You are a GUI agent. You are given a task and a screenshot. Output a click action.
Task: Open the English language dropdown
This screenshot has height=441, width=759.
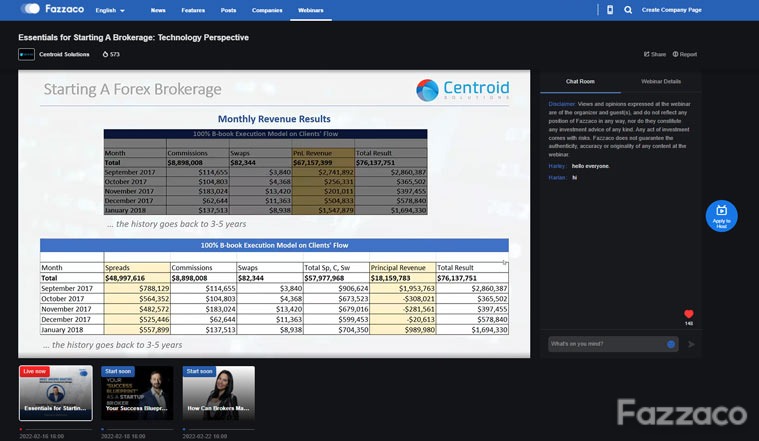click(110, 10)
